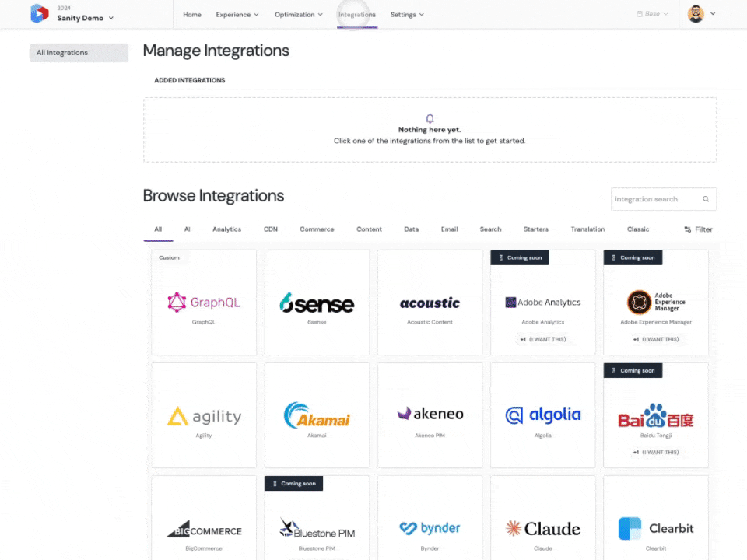
Task: Open the Base environment dropdown
Action: click(652, 14)
